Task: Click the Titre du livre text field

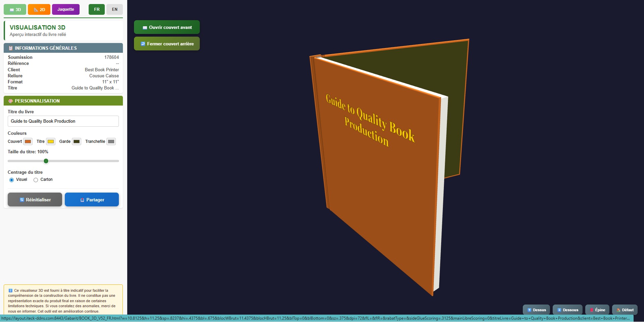Action: pos(63,121)
